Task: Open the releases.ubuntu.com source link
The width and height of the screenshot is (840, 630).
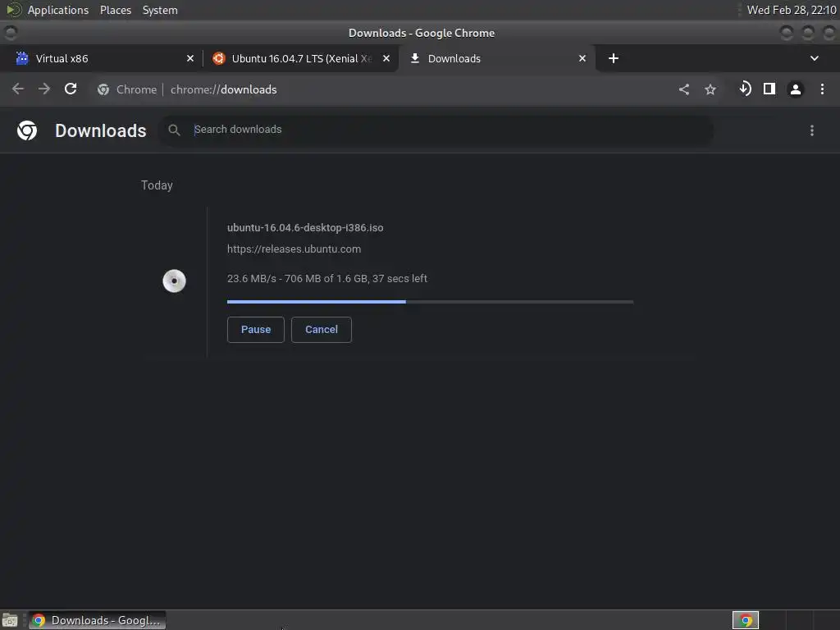Action: (294, 249)
